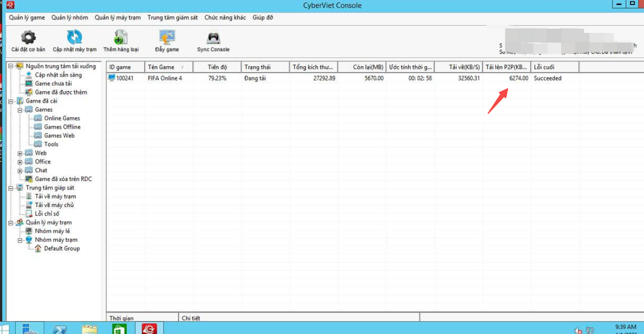Collapse the Nguồn trung tâm tải xuống node

pyautogui.click(x=11, y=66)
